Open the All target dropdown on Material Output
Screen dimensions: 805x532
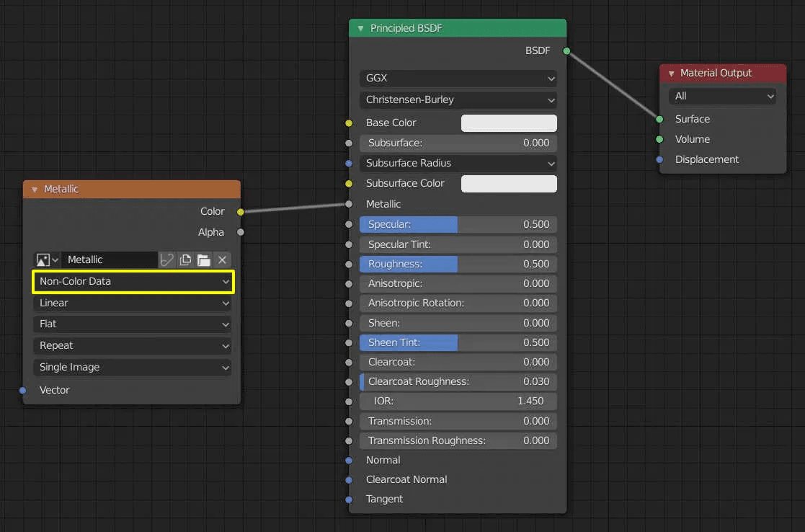(x=722, y=96)
